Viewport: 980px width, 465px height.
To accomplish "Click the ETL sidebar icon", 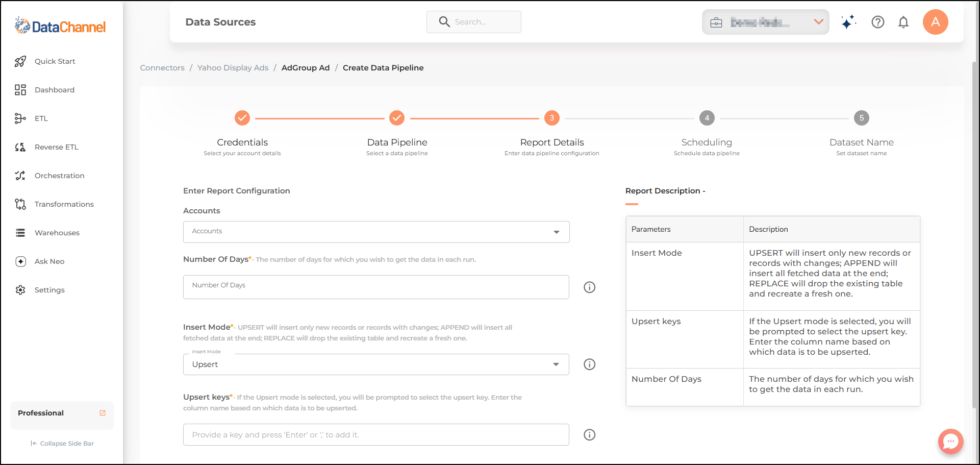I will [x=20, y=119].
